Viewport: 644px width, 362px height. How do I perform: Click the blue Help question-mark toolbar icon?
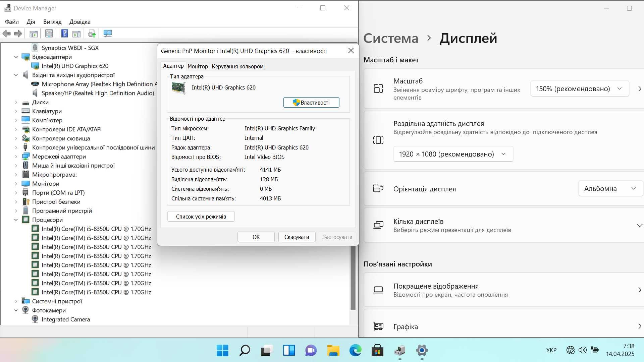[x=64, y=34]
